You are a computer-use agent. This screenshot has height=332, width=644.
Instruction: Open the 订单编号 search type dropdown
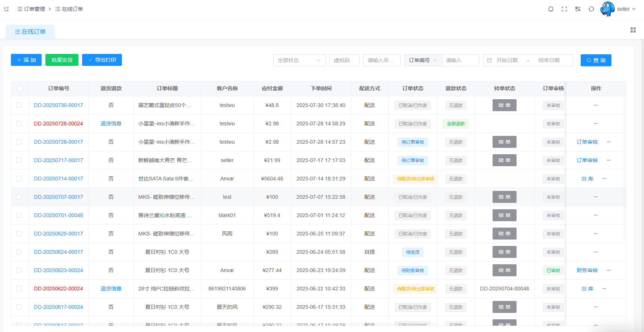(x=423, y=60)
